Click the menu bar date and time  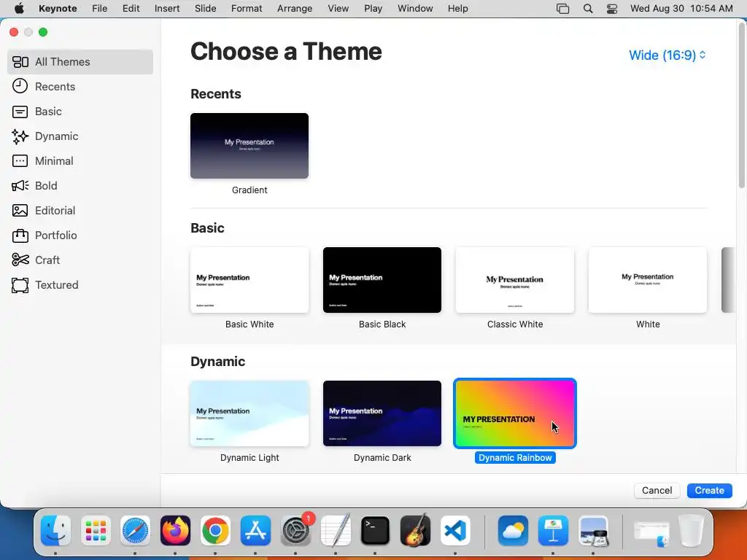pos(681,9)
